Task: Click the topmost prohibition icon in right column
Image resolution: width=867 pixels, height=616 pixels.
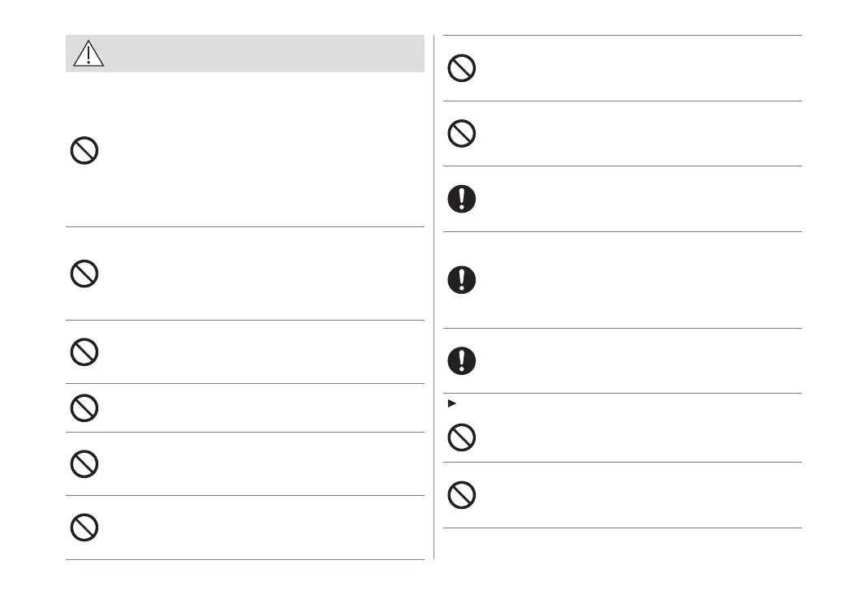Action: pyautogui.click(x=461, y=68)
